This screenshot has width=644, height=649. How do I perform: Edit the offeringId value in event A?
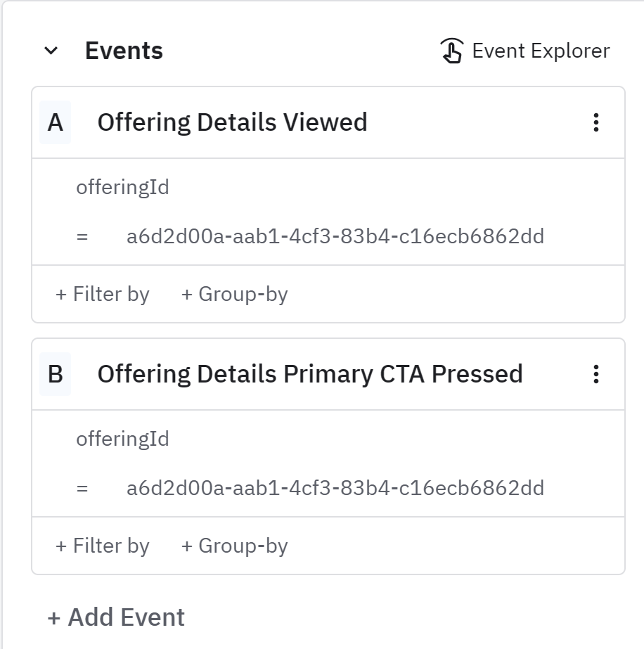[x=335, y=236]
